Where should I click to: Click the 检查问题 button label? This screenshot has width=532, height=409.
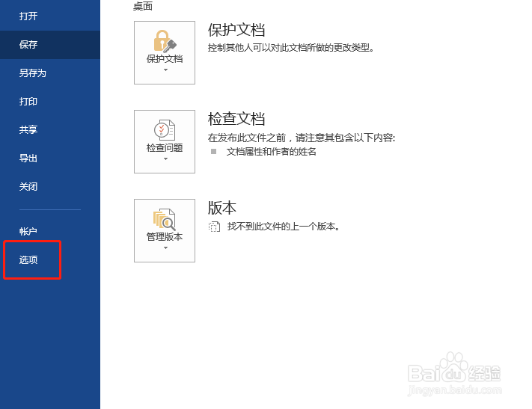coord(165,148)
